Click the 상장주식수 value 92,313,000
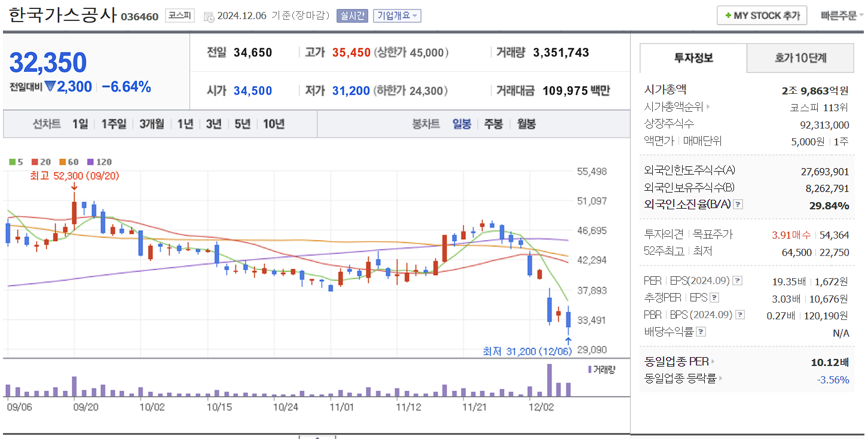 tap(824, 124)
